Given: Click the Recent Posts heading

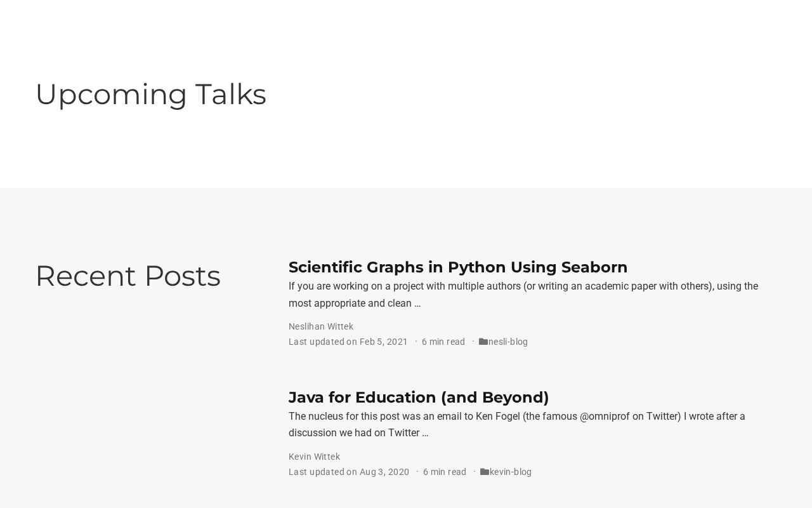Looking at the screenshot, I should [x=128, y=276].
